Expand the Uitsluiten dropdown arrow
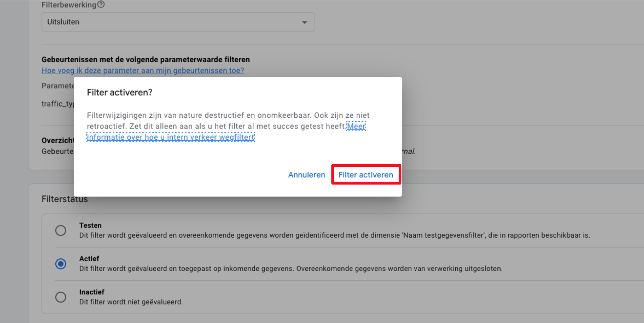The image size is (644, 323). point(304,22)
